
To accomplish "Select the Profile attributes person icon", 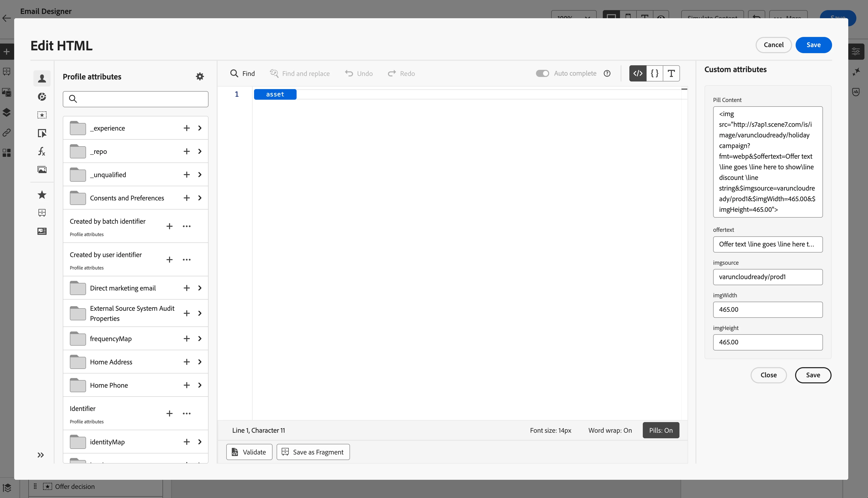I will (x=42, y=78).
